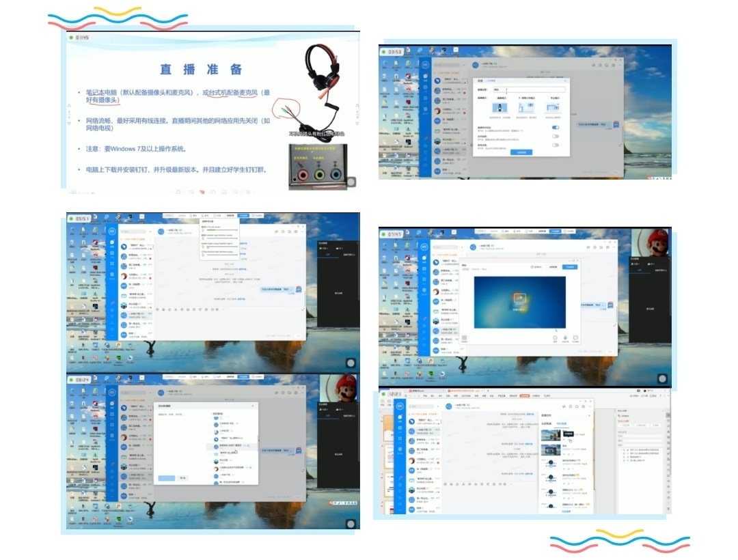This screenshot has width=738, height=560.
Task: Click the floating round button on headset slide
Action: (351, 181)
